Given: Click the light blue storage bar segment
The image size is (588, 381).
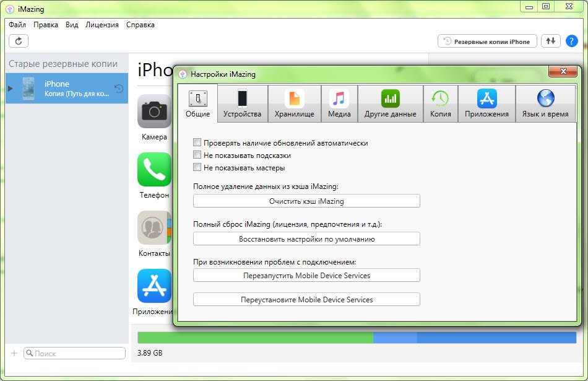Looking at the screenshot, I should click(395, 338).
